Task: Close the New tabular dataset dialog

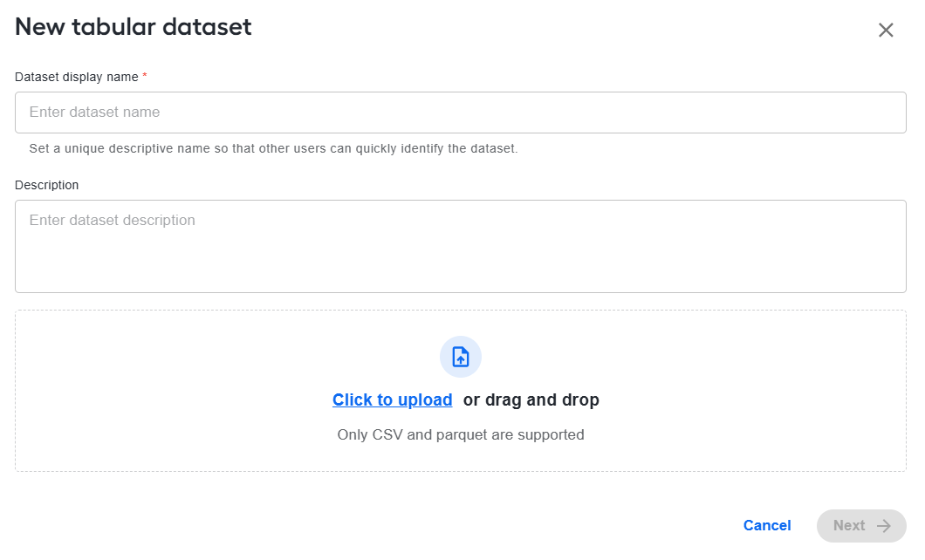Action: 886,30
